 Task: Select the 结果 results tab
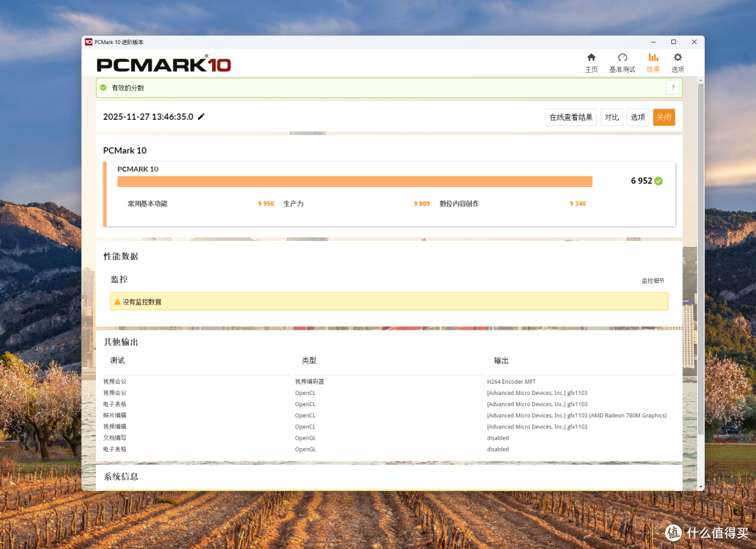653,63
